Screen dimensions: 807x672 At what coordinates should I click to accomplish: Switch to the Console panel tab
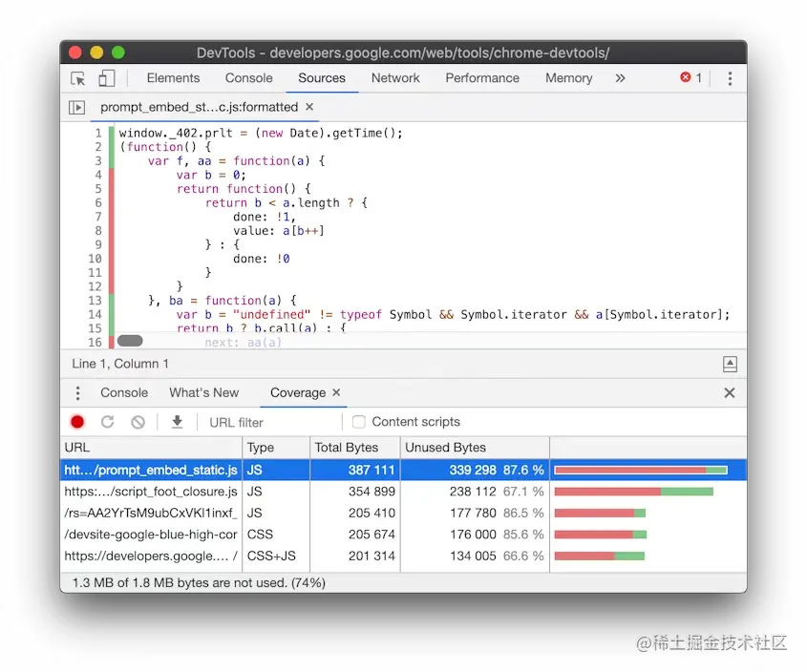[248, 78]
